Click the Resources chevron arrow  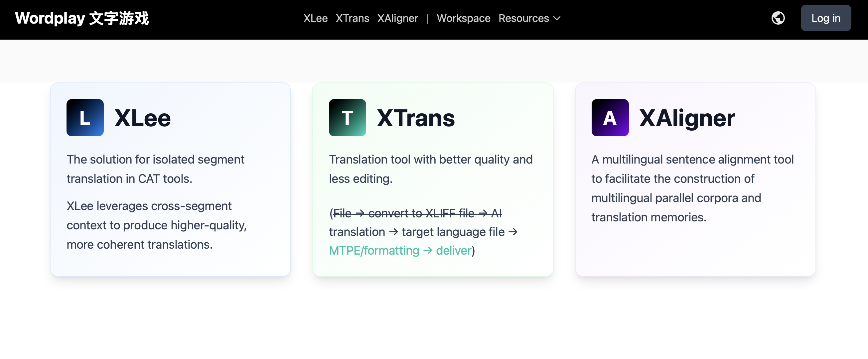coord(557,19)
